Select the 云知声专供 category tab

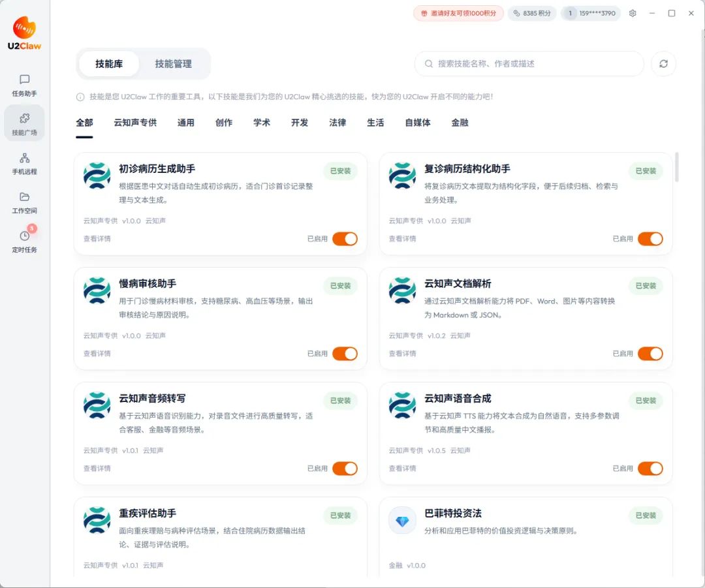point(135,123)
